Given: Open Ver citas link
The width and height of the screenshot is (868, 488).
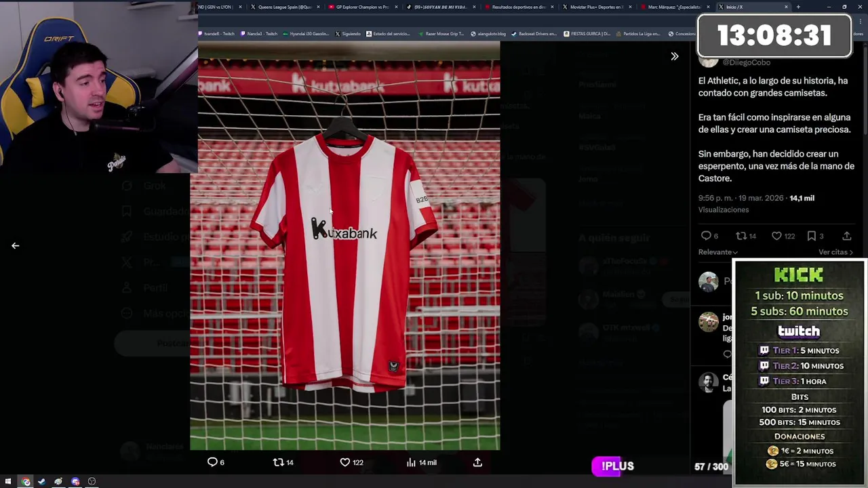Looking at the screenshot, I should [x=835, y=252].
